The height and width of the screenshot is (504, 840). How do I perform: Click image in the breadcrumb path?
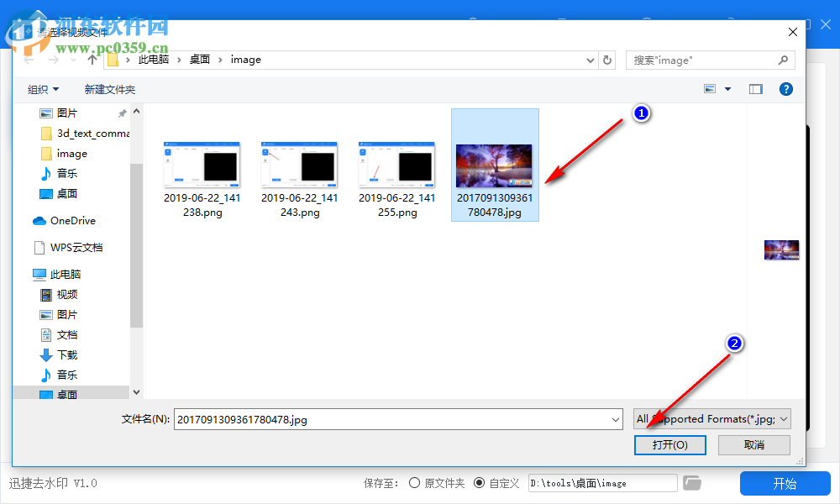coord(246,60)
